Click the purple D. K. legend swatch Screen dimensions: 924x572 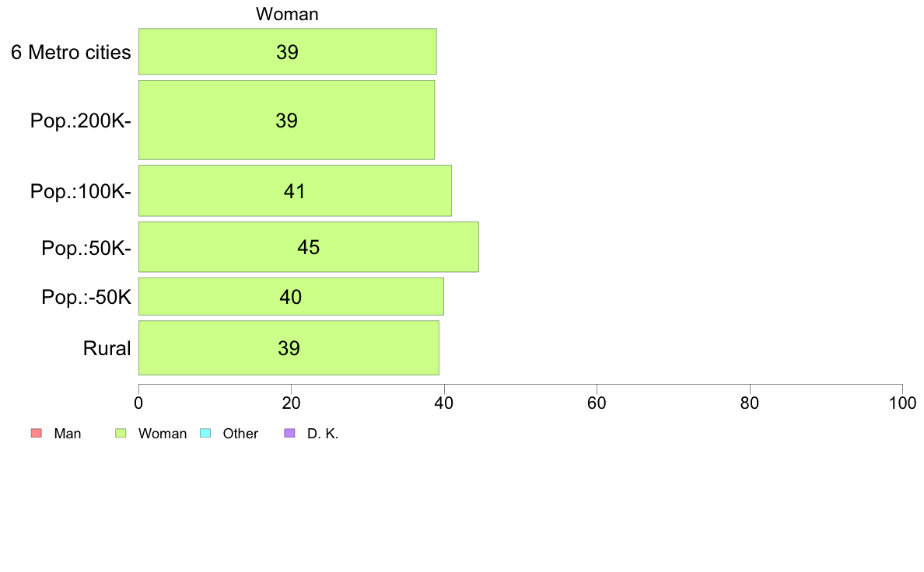pyautogui.click(x=289, y=433)
